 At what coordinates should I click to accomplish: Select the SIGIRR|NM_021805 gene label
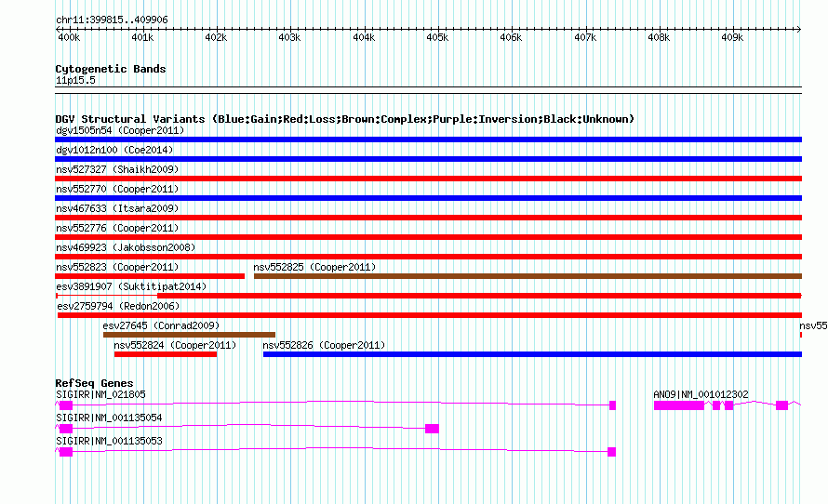100,395
